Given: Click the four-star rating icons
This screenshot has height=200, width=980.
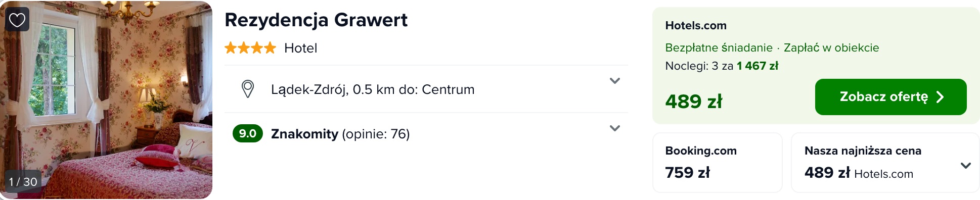Looking at the screenshot, I should tap(250, 48).
